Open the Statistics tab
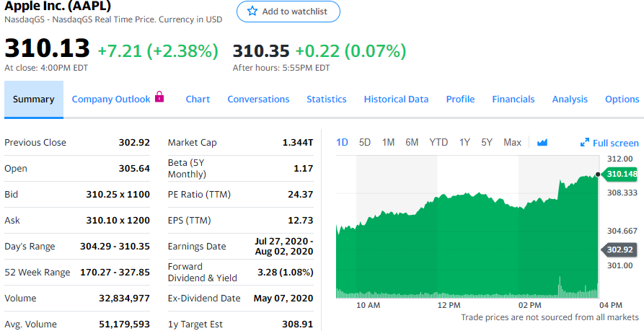 [326, 100]
